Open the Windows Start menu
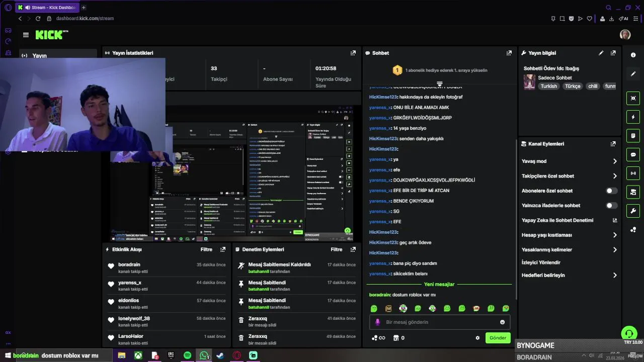This screenshot has height=362, width=644. tap(8, 355)
